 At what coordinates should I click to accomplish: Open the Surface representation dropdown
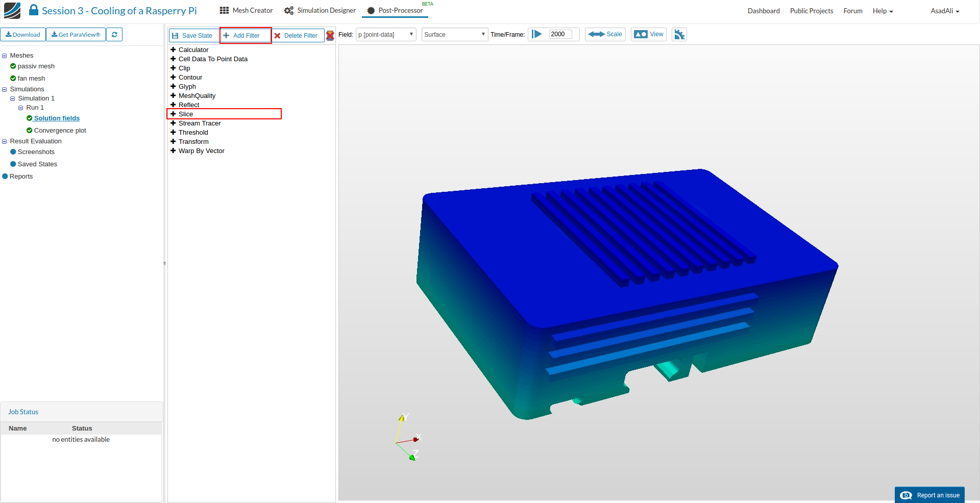pos(454,35)
